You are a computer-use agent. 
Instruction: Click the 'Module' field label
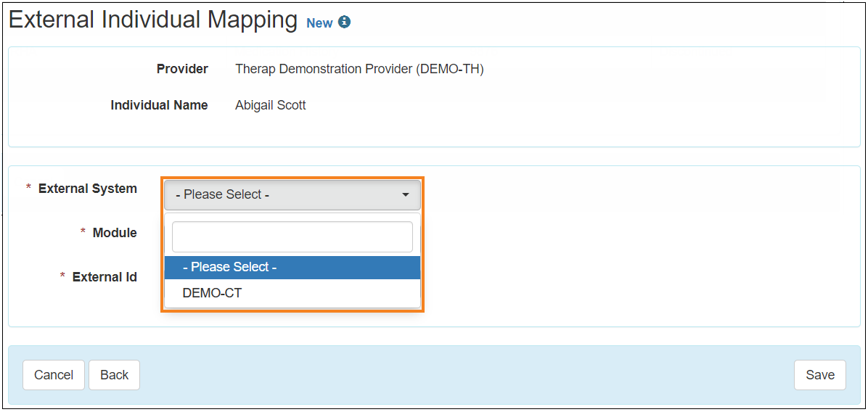[x=115, y=233]
